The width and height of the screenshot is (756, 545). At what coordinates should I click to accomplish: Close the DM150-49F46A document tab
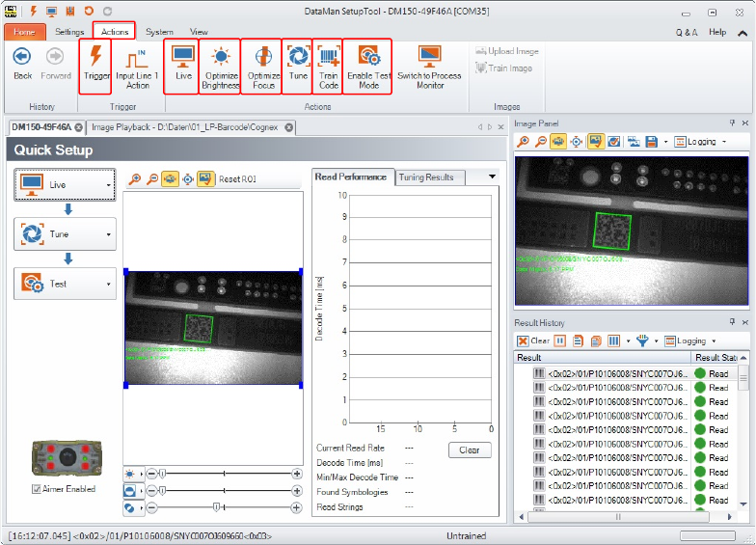tap(79, 127)
